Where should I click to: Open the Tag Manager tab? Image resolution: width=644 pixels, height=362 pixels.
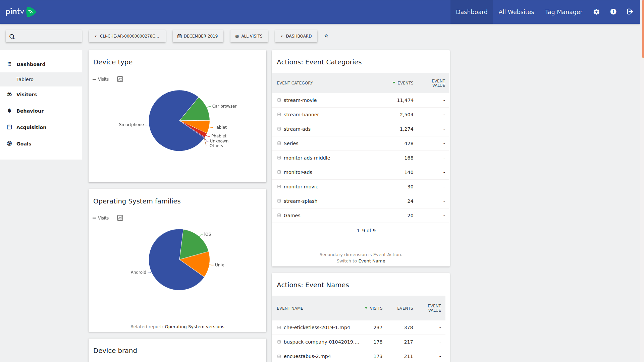click(563, 12)
